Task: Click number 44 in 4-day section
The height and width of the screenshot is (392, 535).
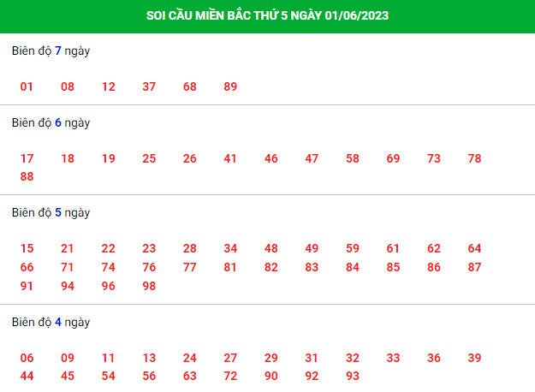Action: point(27,376)
